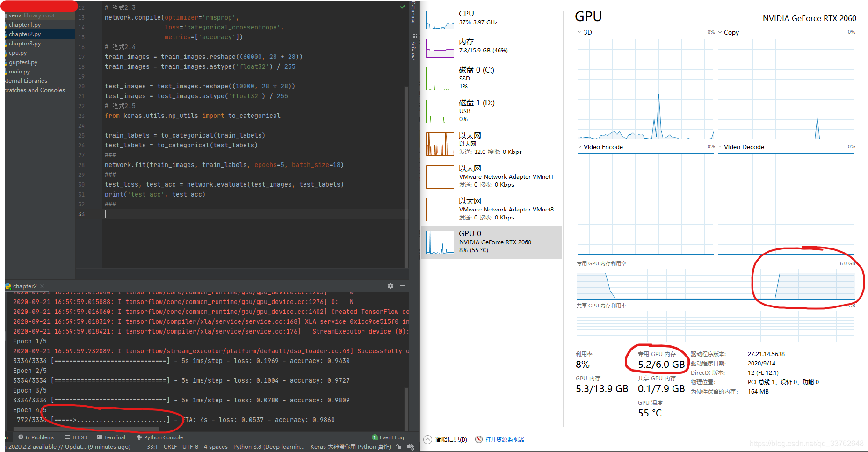Screen dimensions: 868x452
Task: Click the collapse chevron beside 简略信息
Action: pyautogui.click(x=427, y=439)
